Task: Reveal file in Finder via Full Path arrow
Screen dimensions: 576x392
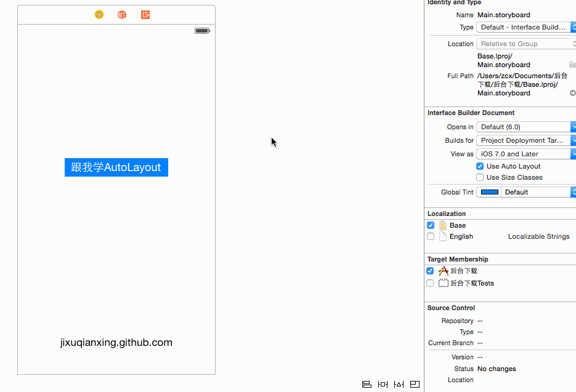Action: (572, 93)
